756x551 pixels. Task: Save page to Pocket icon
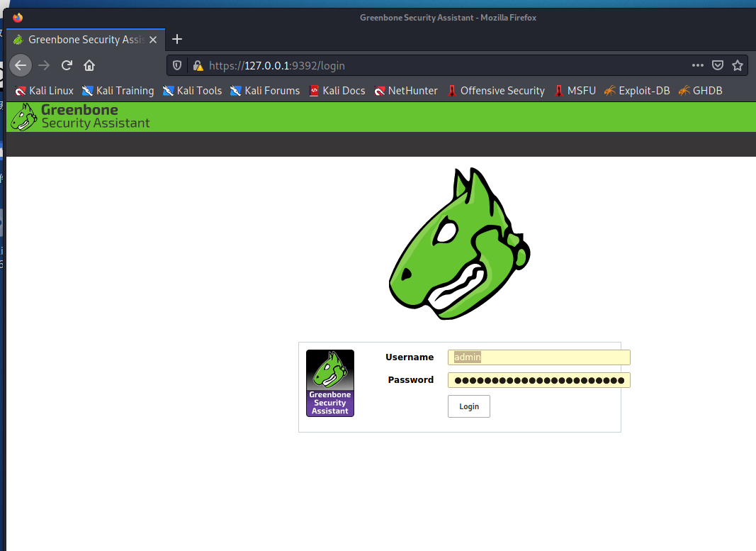pyautogui.click(x=718, y=65)
